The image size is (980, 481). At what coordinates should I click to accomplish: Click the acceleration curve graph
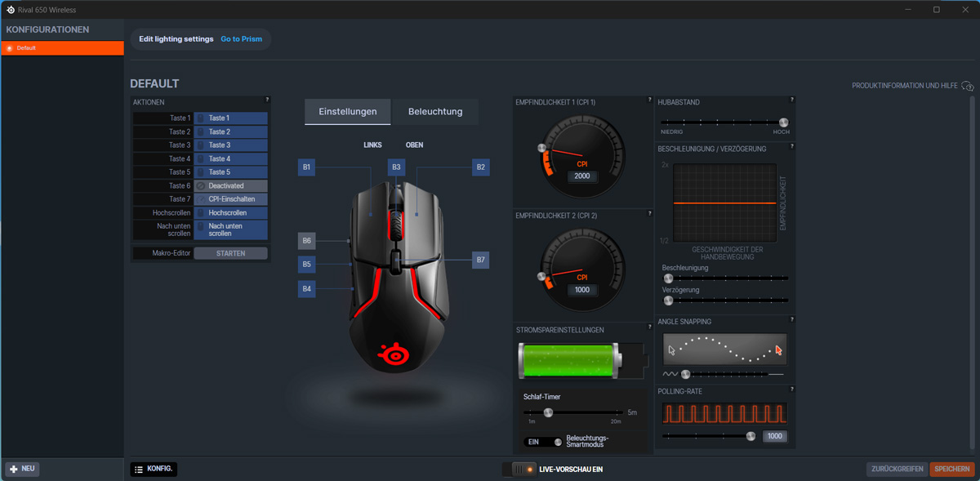coord(724,203)
